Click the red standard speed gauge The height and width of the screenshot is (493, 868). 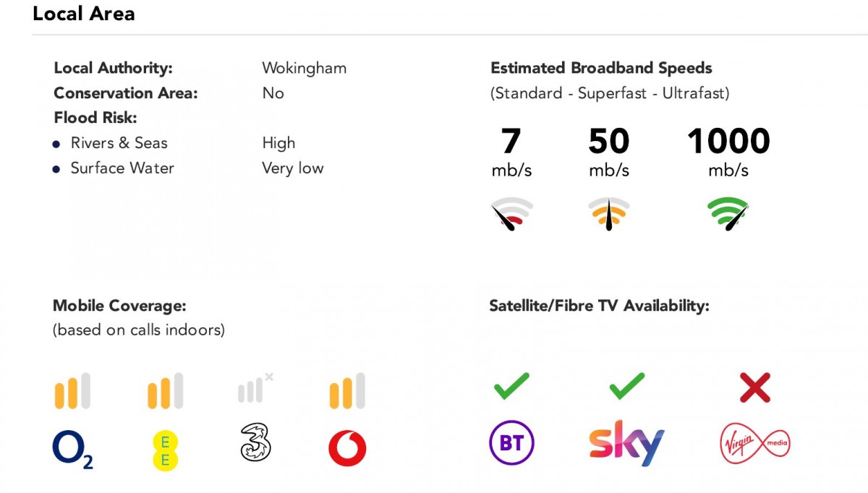[x=511, y=214]
